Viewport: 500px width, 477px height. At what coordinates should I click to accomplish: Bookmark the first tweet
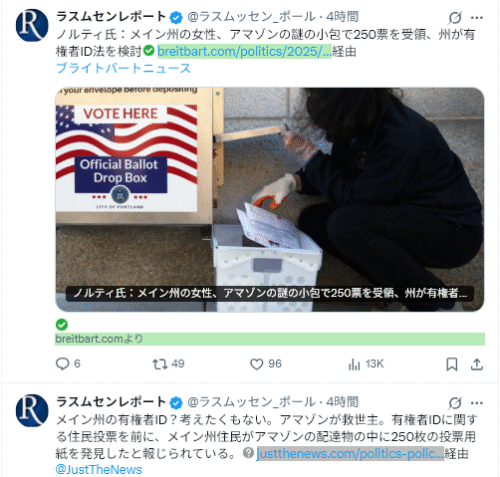point(452,364)
